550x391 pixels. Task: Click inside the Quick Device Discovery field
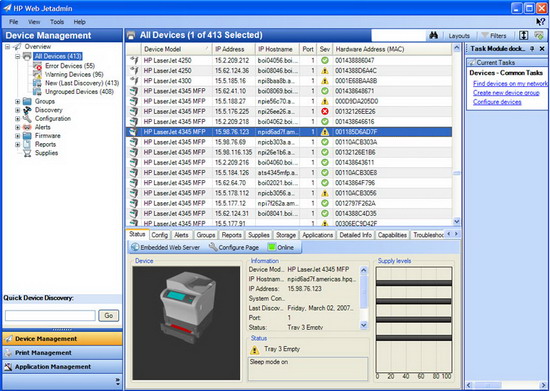(50, 315)
